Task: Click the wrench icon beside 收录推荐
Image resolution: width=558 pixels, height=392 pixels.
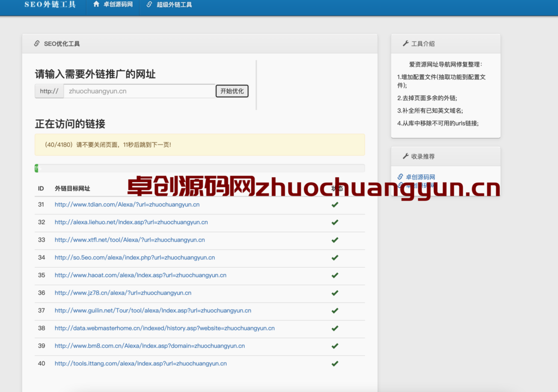Action: (405, 156)
